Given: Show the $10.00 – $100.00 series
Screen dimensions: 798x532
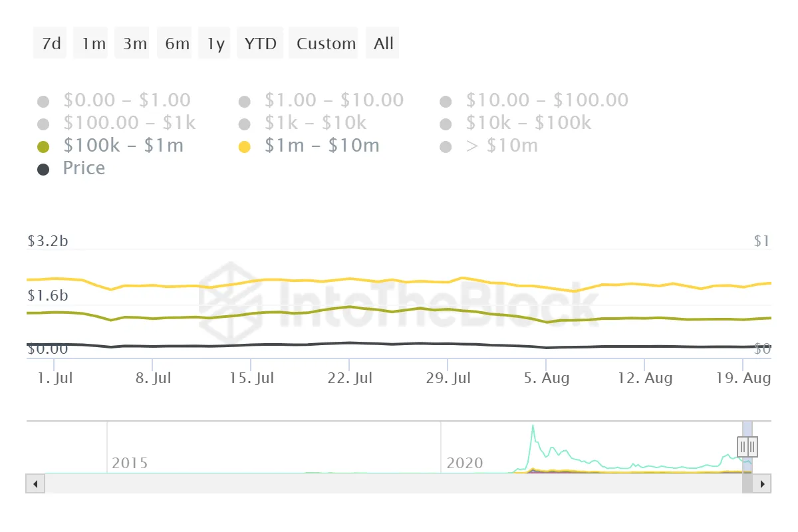Looking at the screenshot, I should pyautogui.click(x=546, y=100).
